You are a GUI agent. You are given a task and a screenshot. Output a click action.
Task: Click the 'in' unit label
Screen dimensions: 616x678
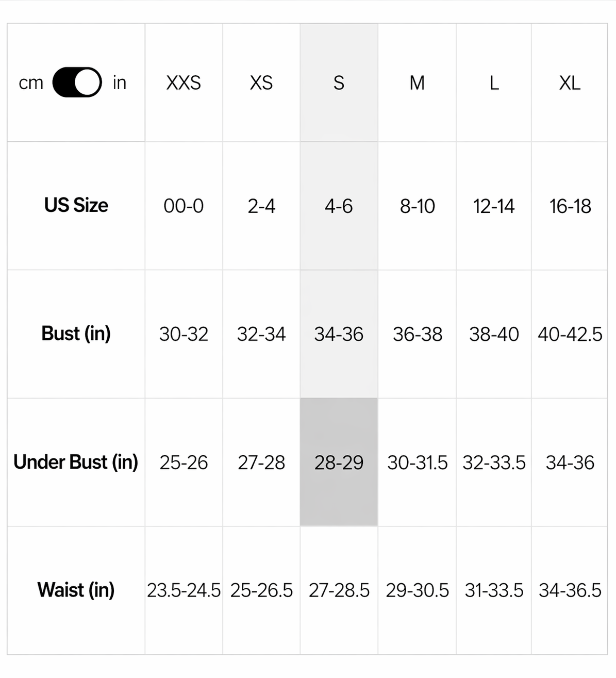click(x=120, y=82)
